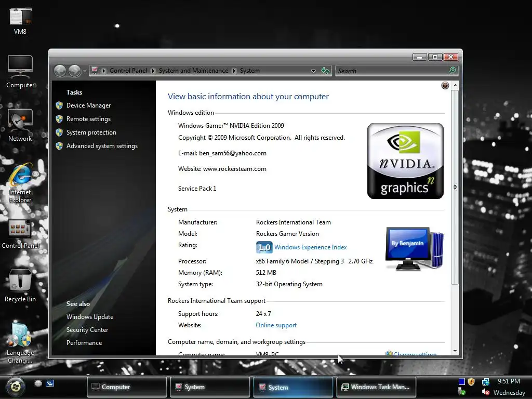Screen dimensions: 532x399
Task: Click the shield icon beside Device Manager
Action: point(59,105)
